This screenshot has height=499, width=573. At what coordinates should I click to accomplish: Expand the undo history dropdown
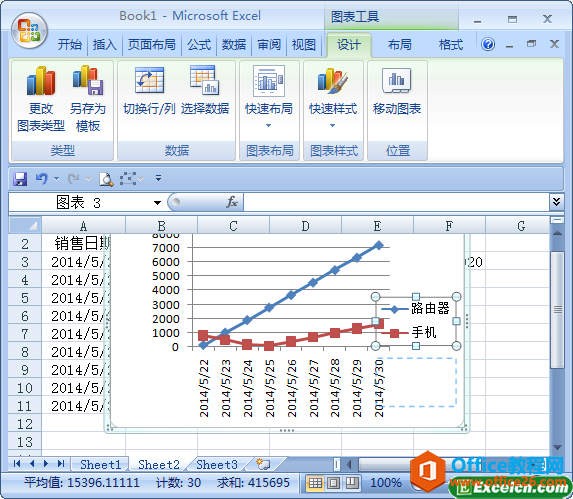pyautogui.click(x=57, y=179)
